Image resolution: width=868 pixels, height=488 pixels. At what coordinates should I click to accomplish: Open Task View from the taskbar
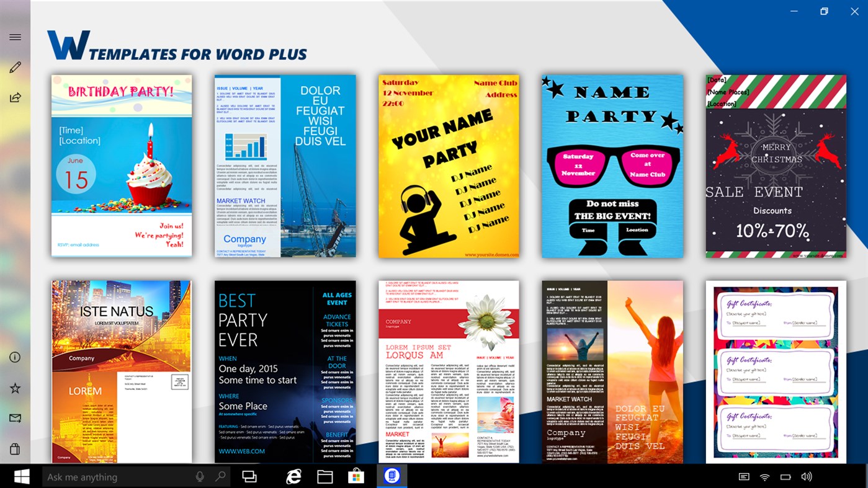coord(249,476)
